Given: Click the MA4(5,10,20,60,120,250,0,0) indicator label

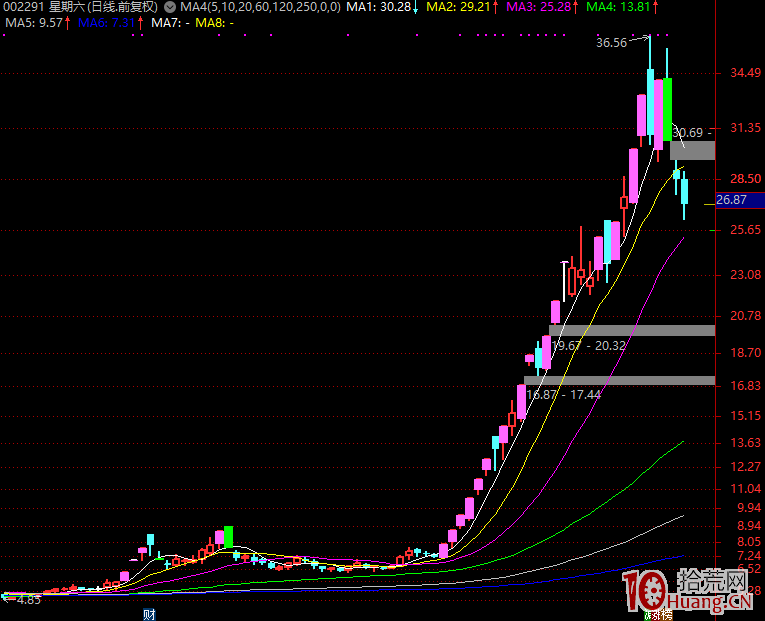Looking at the screenshot, I should click(260, 7).
